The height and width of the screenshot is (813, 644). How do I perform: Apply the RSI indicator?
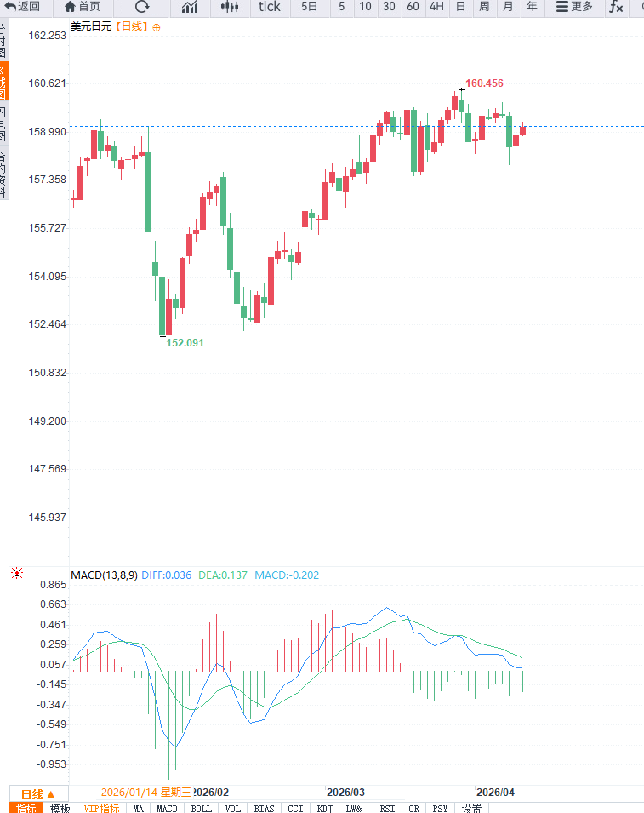click(x=388, y=808)
